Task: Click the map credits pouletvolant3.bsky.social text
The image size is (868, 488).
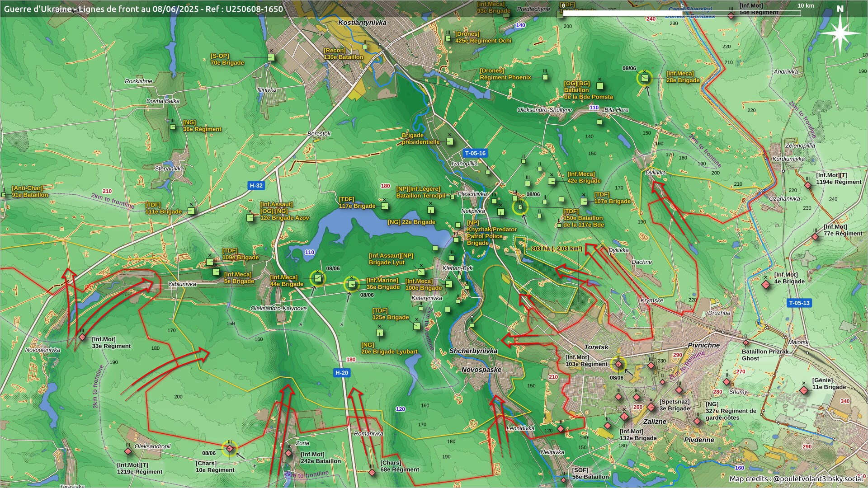Action: click(796, 479)
